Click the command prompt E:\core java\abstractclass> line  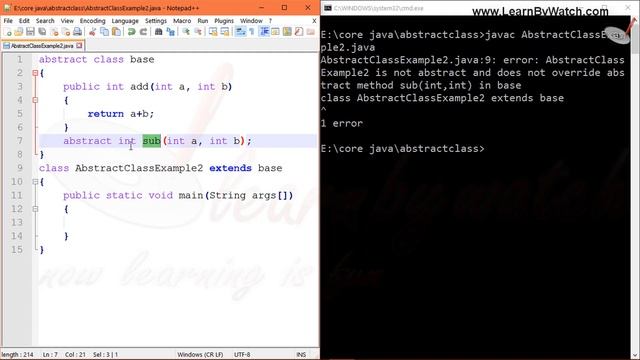tap(402, 149)
